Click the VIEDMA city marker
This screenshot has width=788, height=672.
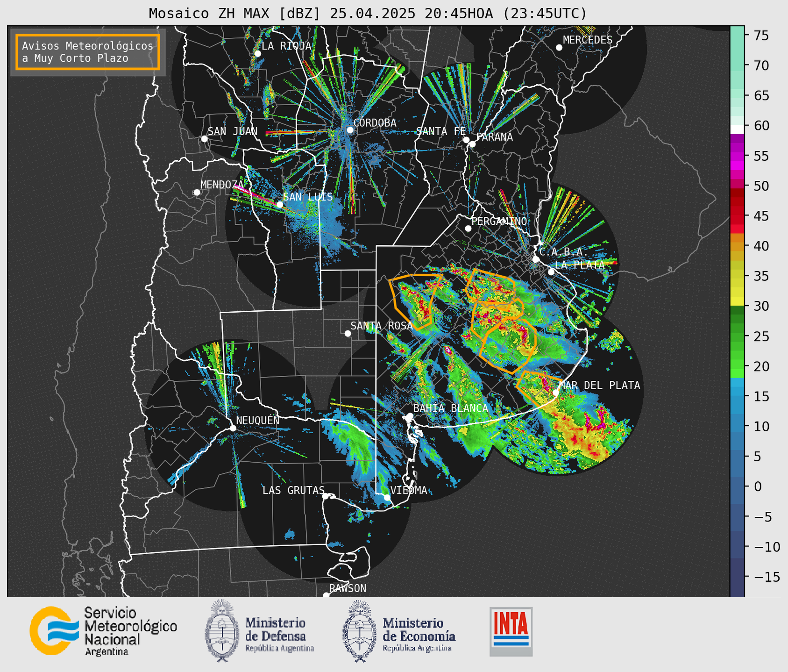[x=387, y=498]
